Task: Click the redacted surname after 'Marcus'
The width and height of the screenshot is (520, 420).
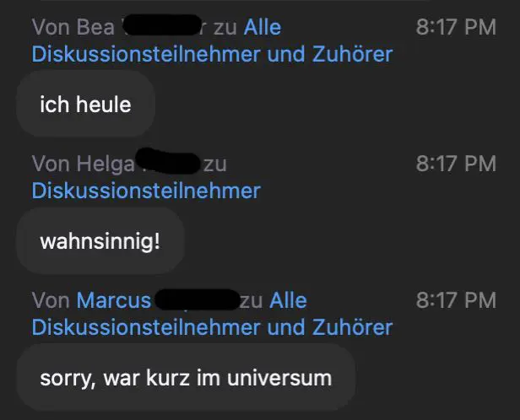Action: point(198,299)
